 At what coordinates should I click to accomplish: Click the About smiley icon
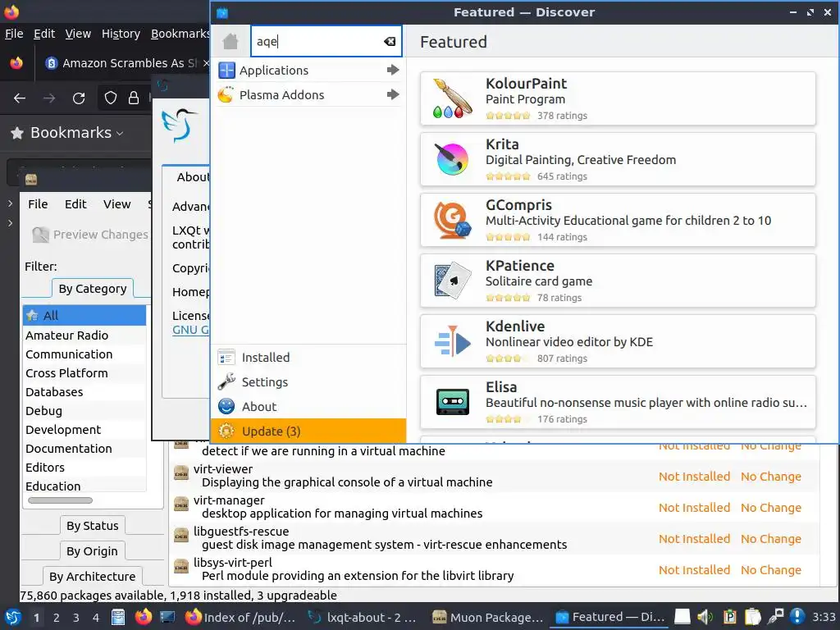(226, 407)
